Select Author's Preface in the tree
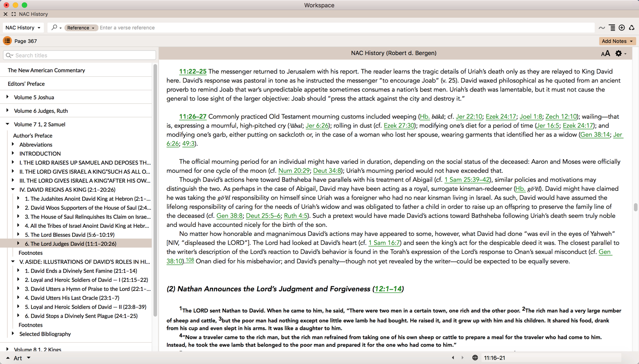The image size is (639, 364). [x=32, y=136]
